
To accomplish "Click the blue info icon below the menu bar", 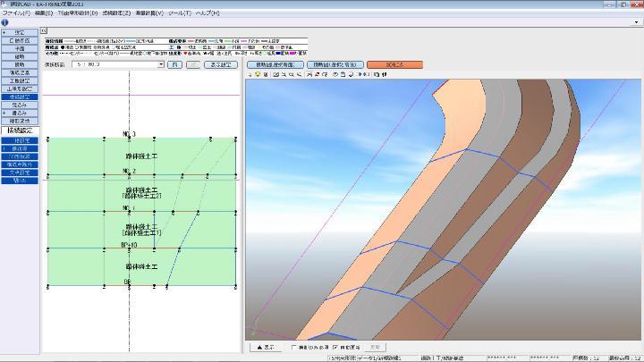I will click(x=6, y=22).
